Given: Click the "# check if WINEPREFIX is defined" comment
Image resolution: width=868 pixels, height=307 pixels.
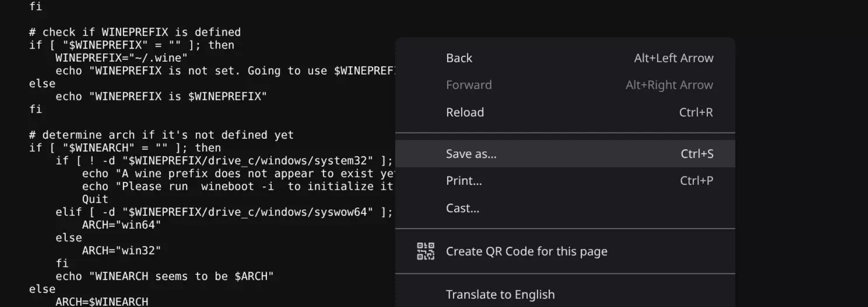Looking at the screenshot, I should [x=135, y=32].
